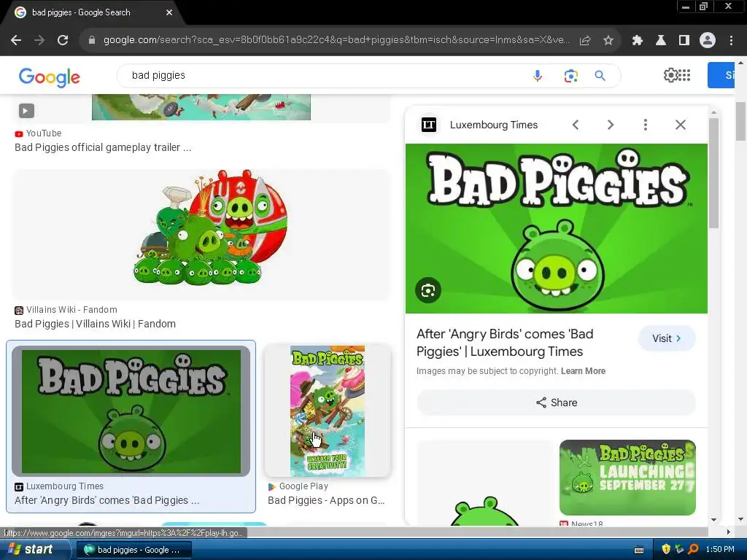Click Google Play source label
Image resolution: width=747 pixels, height=560 pixels.
click(303, 486)
